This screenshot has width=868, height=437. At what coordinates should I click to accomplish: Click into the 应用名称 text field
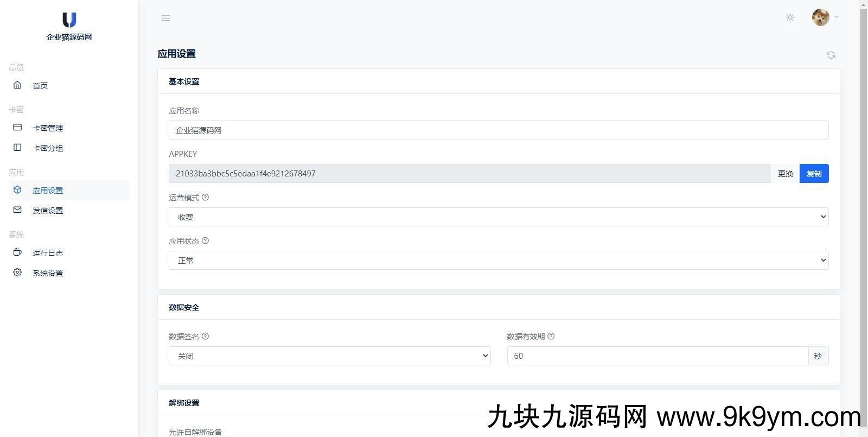coord(498,130)
